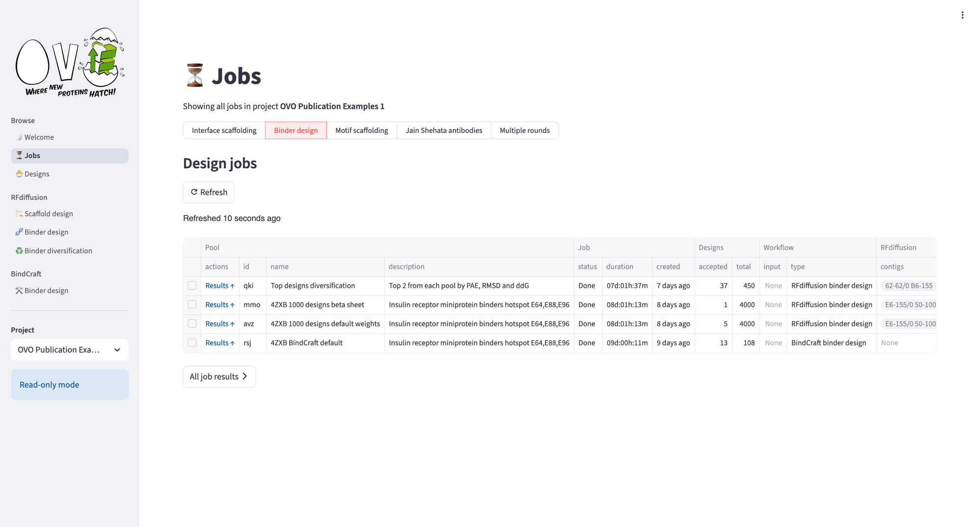The image size is (980, 527).
Task: Select the checkbox for job qki
Action: pyautogui.click(x=192, y=286)
